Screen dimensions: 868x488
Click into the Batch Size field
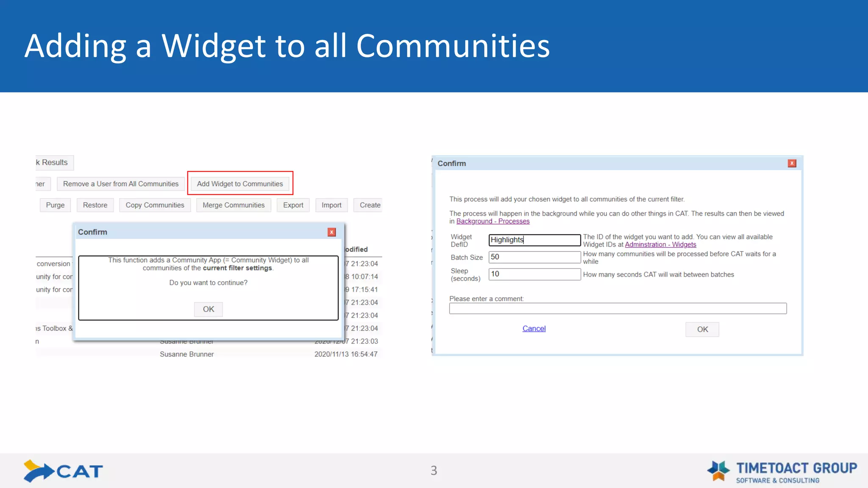534,257
